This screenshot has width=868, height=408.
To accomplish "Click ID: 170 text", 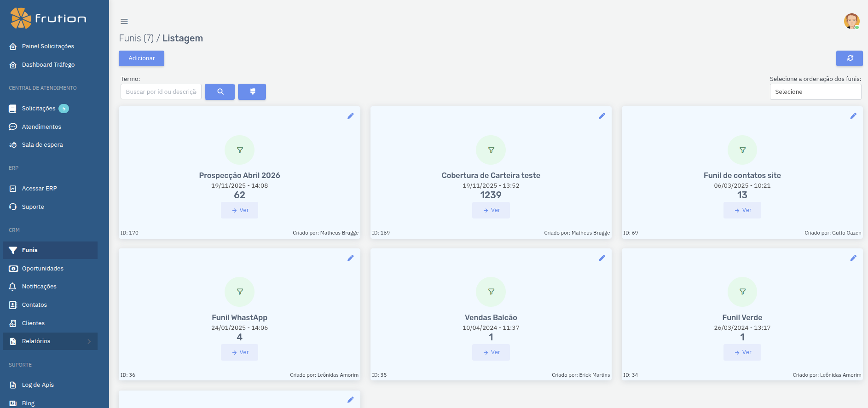I will coord(130,233).
